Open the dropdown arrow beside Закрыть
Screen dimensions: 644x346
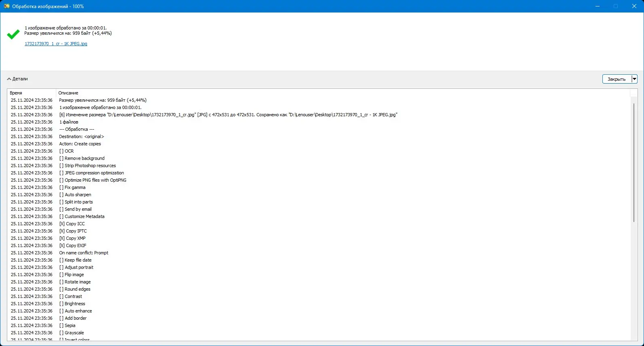pyautogui.click(x=634, y=79)
